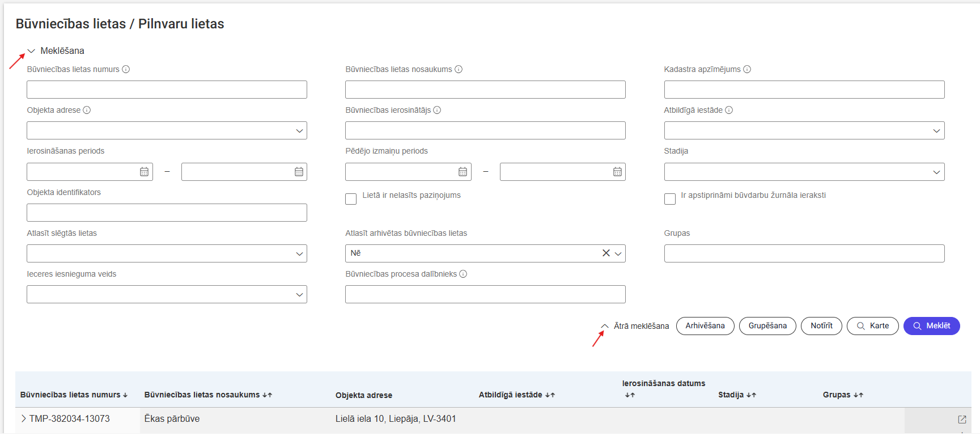Click info icon beside Būvniecības lietas numurs

(x=126, y=69)
